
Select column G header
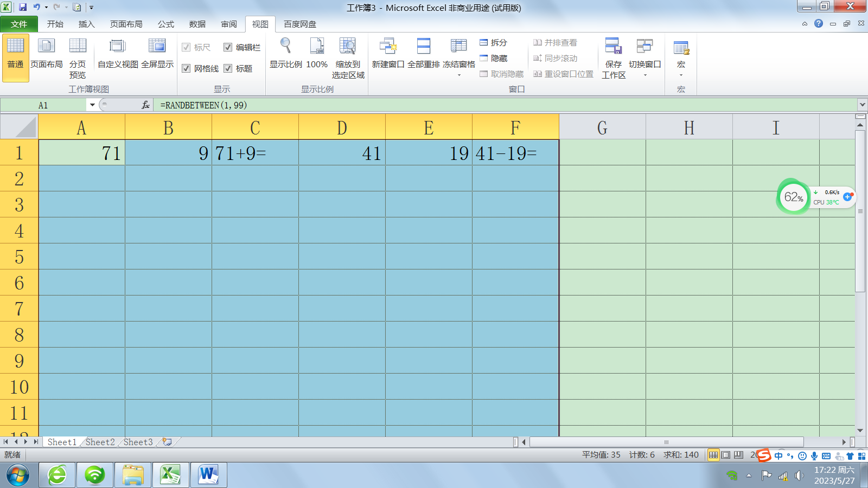(x=602, y=127)
